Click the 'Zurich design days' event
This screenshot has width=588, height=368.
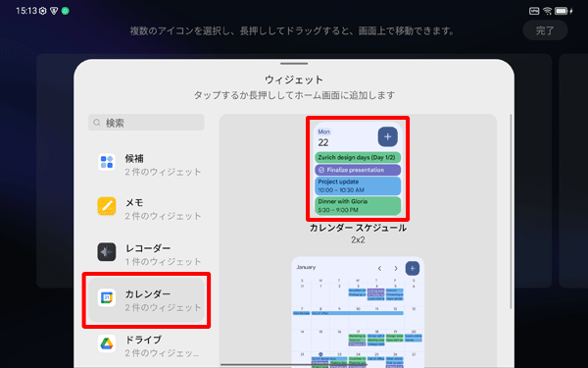tap(358, 157)
